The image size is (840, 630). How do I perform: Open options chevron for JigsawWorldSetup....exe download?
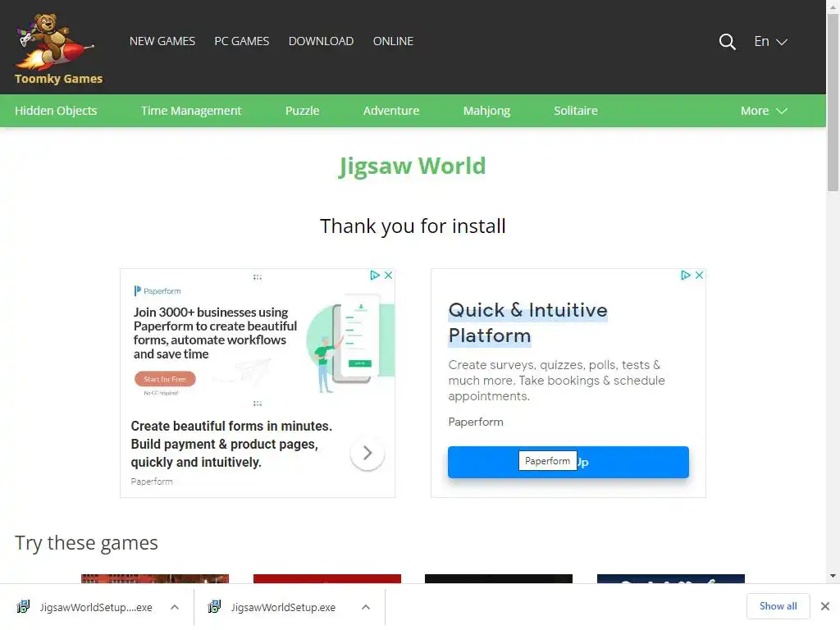175,607
